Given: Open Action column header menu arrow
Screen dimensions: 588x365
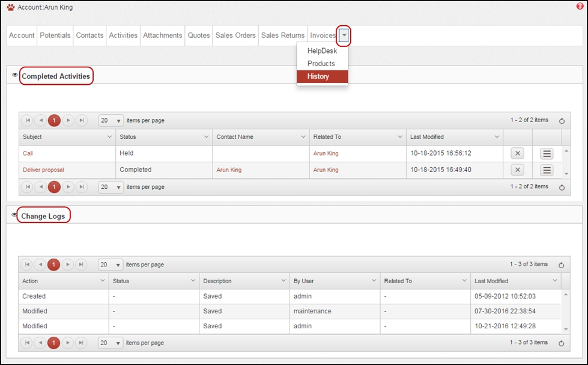Looking at the screenshot, I should pos(102,280).
